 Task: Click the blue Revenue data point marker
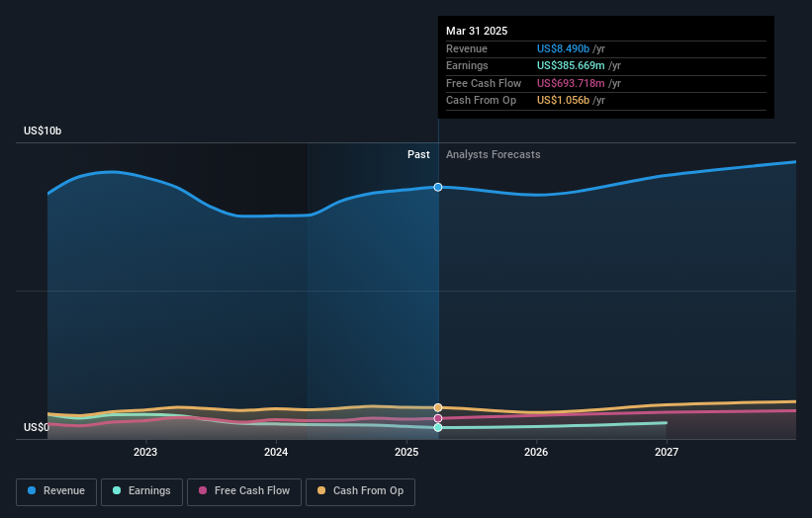(x=438, y=187)
